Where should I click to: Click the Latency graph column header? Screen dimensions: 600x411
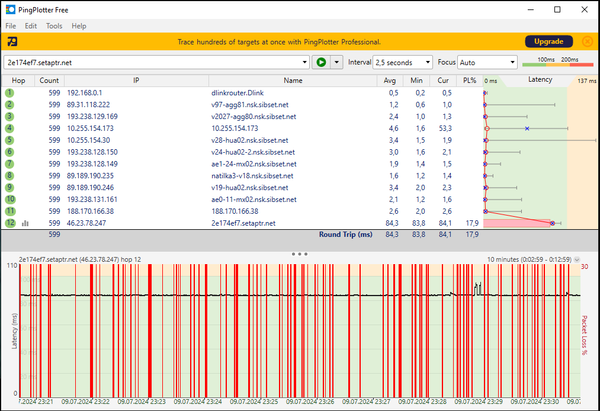pos(540,80)
